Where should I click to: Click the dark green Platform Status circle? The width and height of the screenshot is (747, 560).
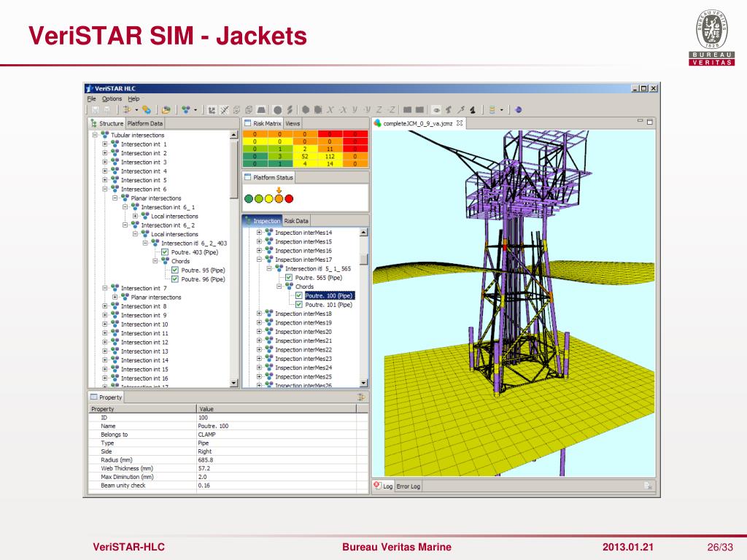tap(248, 198)
